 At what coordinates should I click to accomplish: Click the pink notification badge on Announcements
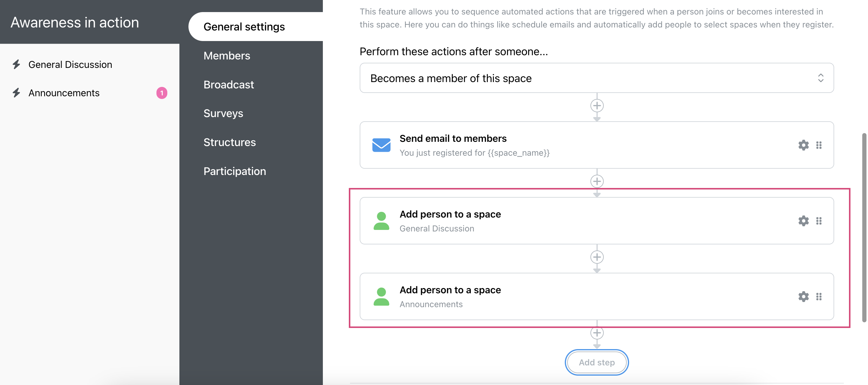point(162,93)
